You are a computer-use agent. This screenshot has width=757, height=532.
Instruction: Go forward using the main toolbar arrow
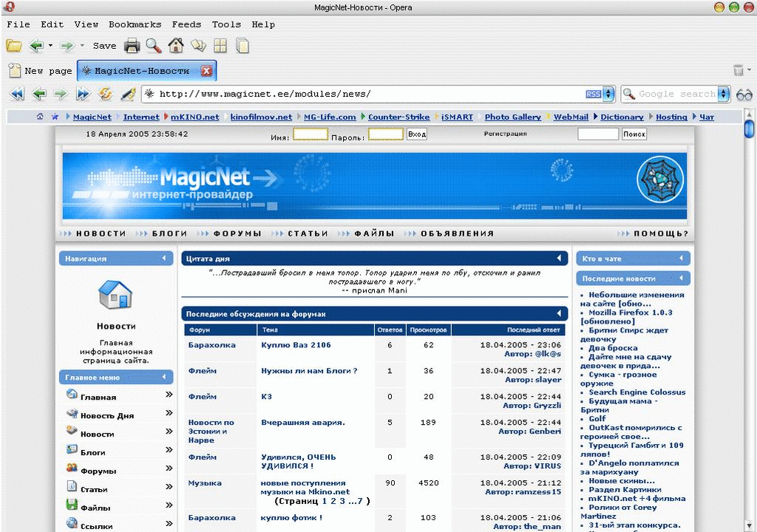(67, 46)
